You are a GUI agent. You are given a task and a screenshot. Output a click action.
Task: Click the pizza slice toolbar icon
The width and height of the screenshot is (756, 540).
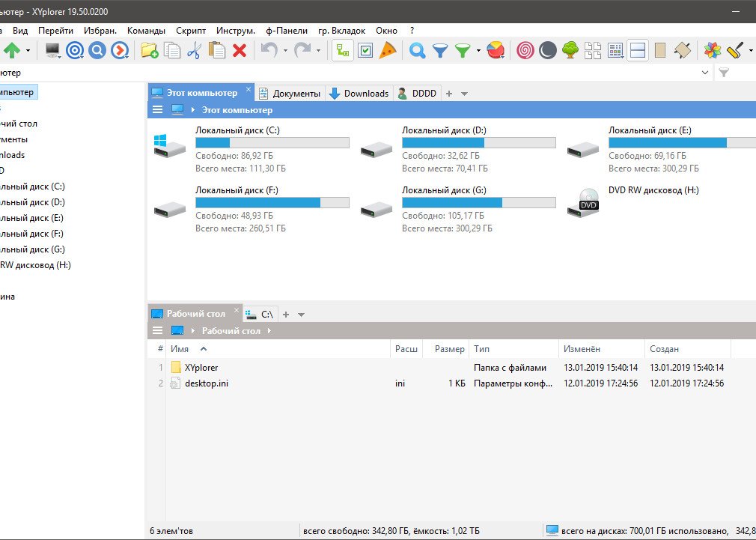click(x=388, y=50)
